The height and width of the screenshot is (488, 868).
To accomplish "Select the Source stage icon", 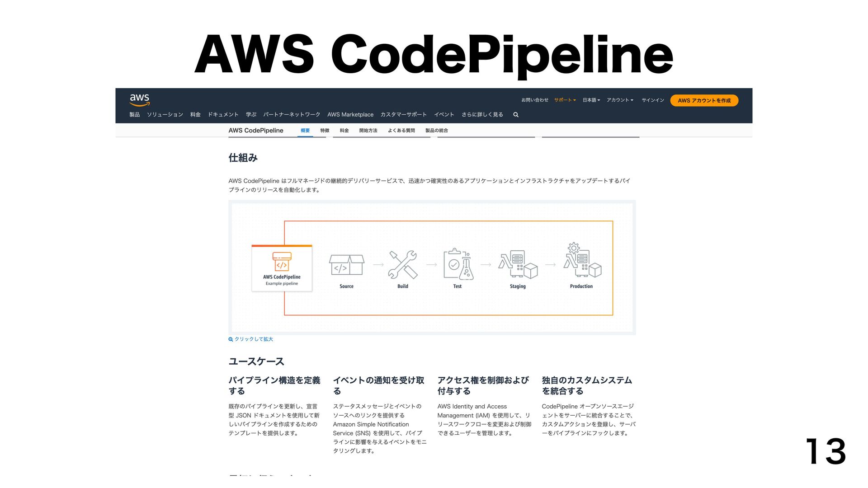I will (347, 265).
